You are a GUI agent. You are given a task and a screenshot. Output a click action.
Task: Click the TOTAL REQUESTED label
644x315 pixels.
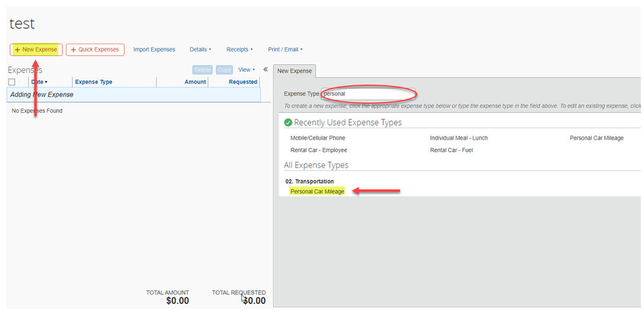coord(239,292)
